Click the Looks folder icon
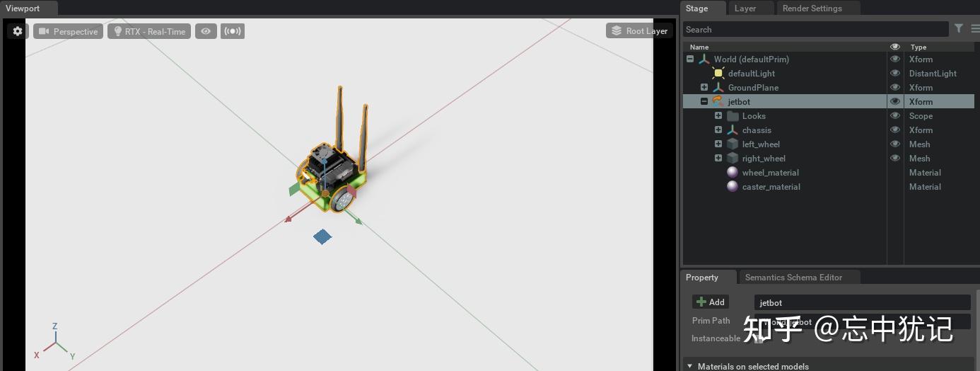 (x=733, y=116)
